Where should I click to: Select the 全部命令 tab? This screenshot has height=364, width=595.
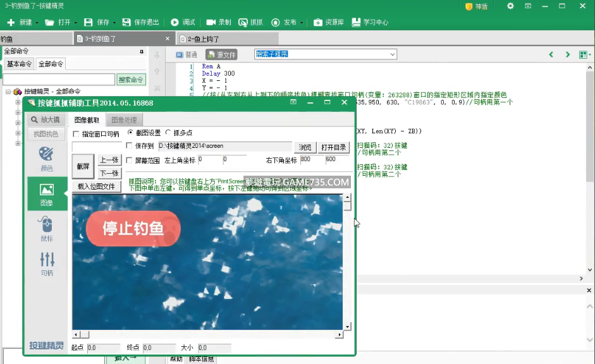pos(51,64)
